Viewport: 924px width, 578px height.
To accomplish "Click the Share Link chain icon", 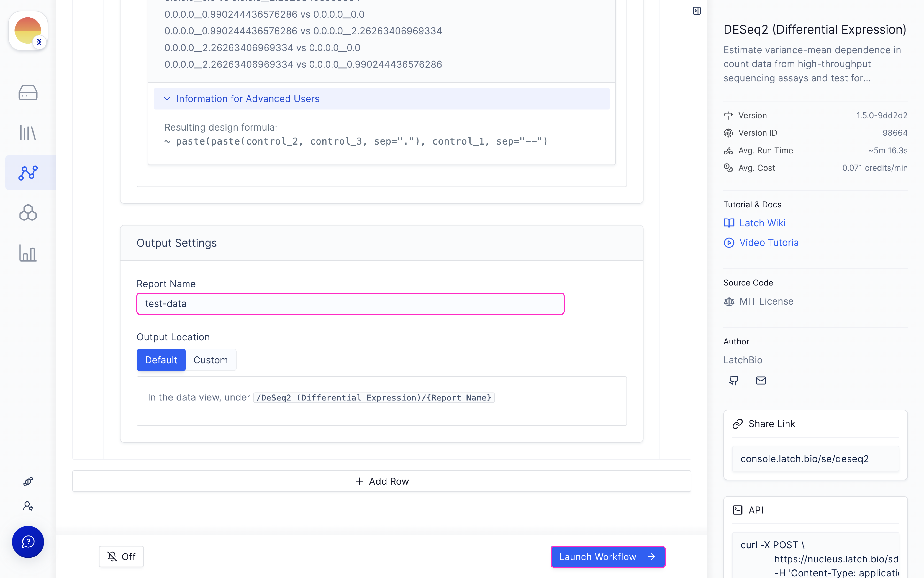I will point(738,424).
